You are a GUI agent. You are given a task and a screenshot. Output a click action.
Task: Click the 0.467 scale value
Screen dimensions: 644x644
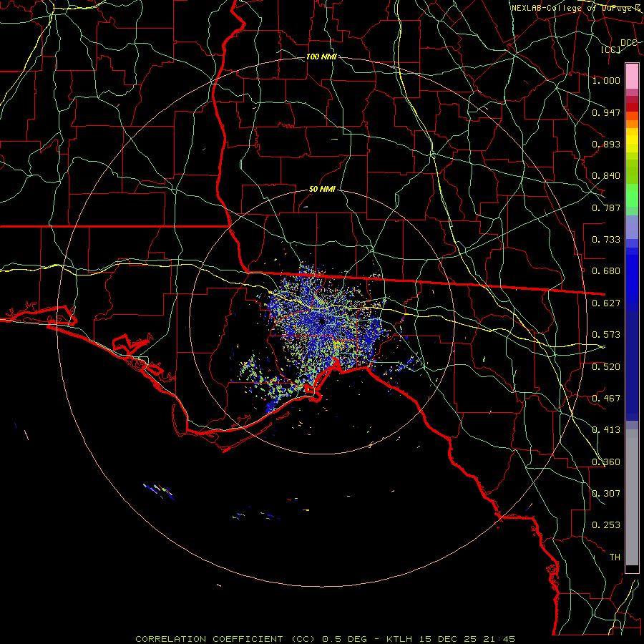[606, 399]
